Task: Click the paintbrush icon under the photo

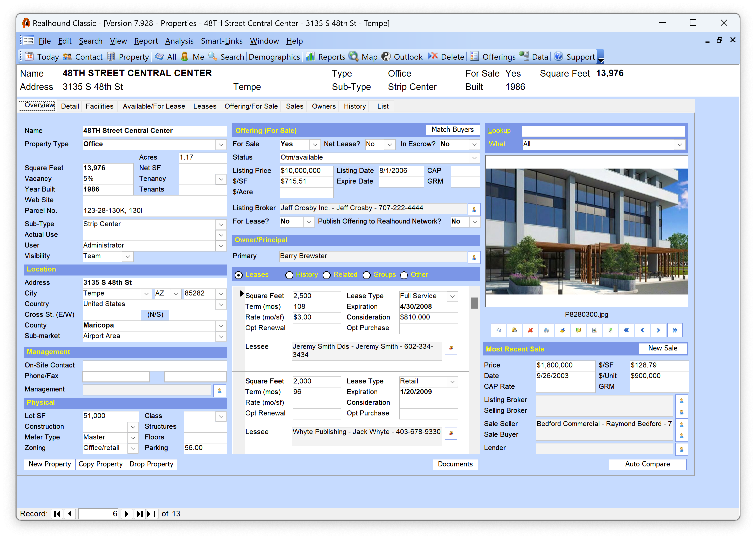Action: point(562,330)
